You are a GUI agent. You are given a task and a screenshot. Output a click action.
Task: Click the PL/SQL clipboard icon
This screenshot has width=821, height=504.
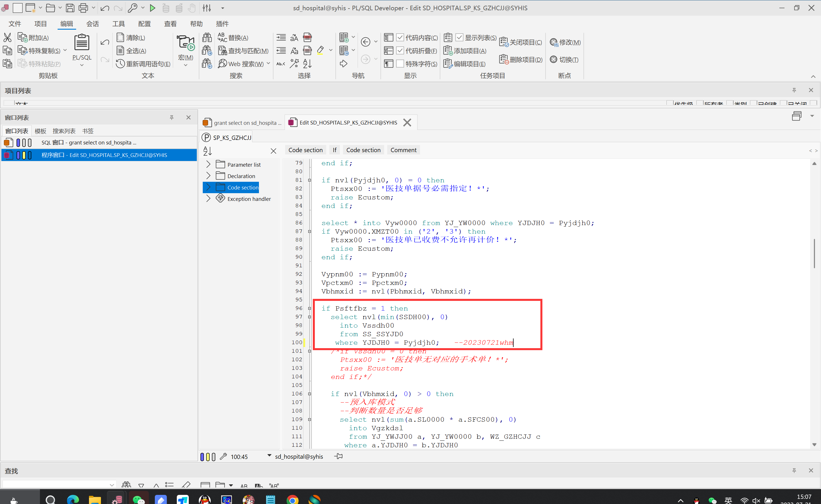(82, 43)
